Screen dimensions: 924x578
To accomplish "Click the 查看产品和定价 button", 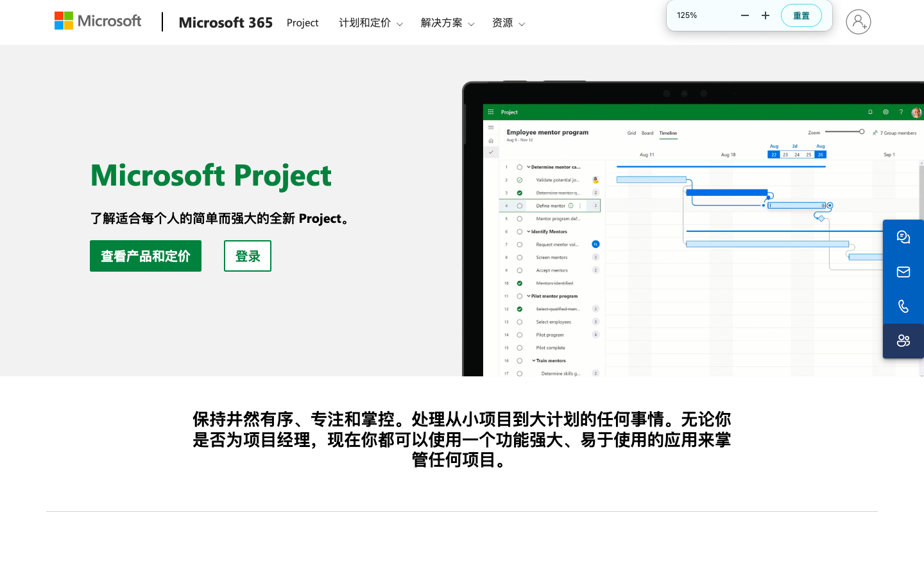I will [145, 256].
